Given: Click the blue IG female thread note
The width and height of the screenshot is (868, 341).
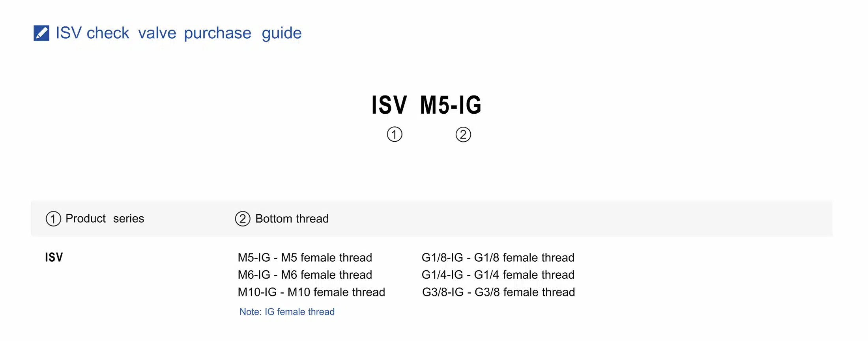Looking at the screenshot, I should 287,312.
